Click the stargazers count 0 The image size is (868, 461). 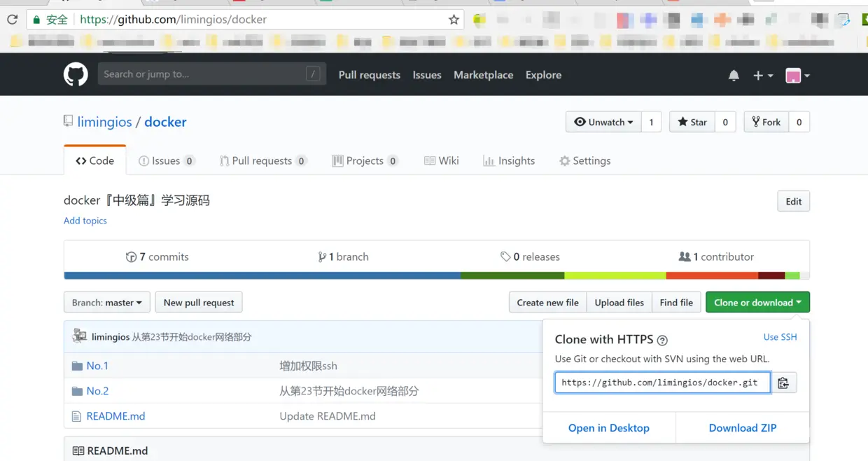click(725, 122)
